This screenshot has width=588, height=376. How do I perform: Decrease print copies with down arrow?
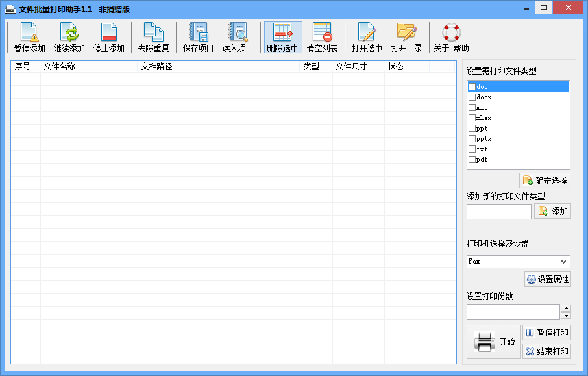point(566,316)
